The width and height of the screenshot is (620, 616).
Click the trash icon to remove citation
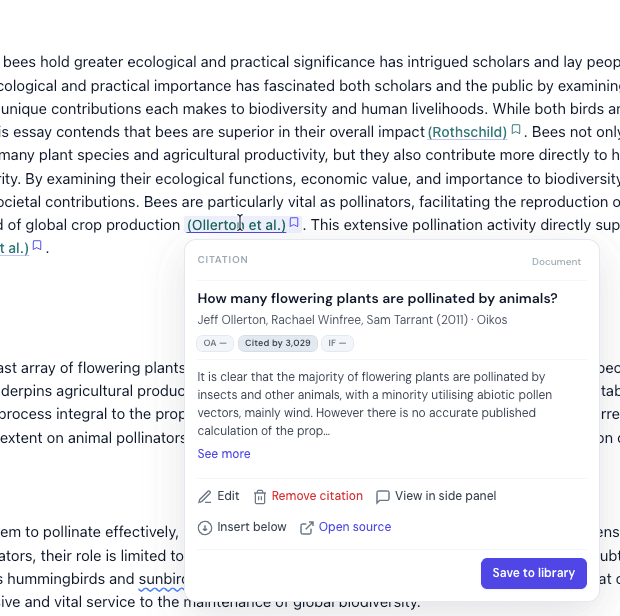pos(260,497)
